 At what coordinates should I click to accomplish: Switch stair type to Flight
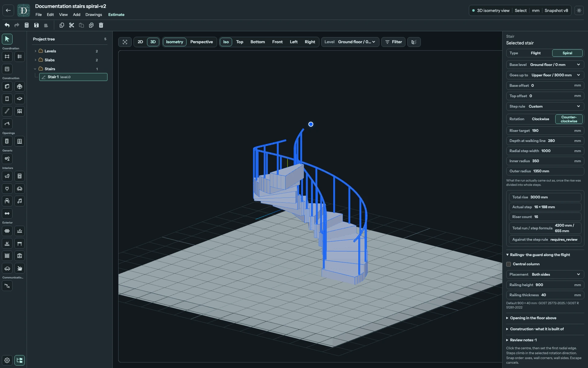(x=536, y=53)
